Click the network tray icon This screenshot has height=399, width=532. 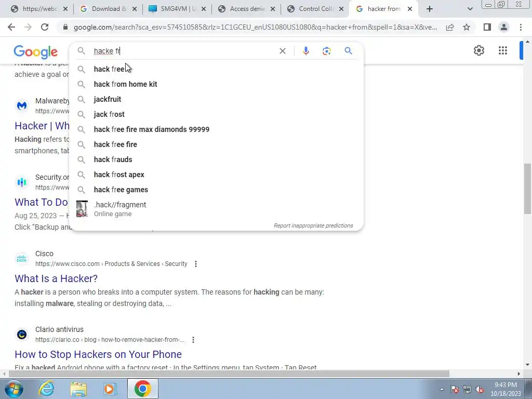pos(467,390)
